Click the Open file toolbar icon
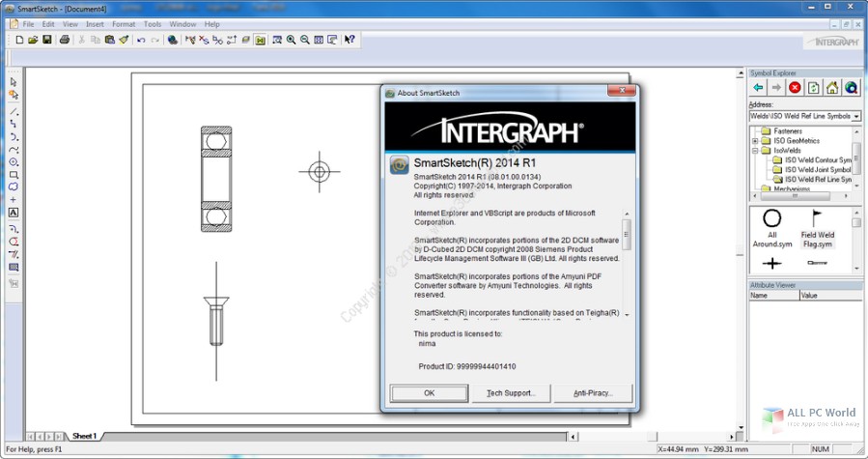The width and height of the screenshot is (868, 459). pos(33,40)
